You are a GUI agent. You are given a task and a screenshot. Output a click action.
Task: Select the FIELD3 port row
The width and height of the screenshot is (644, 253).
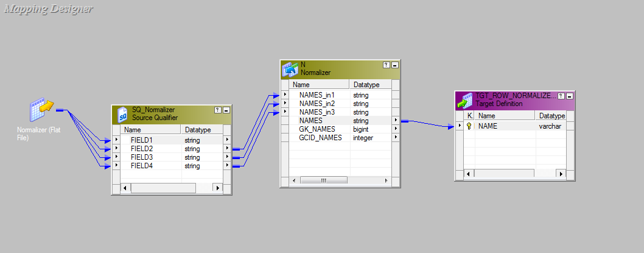tap(172, 157)
